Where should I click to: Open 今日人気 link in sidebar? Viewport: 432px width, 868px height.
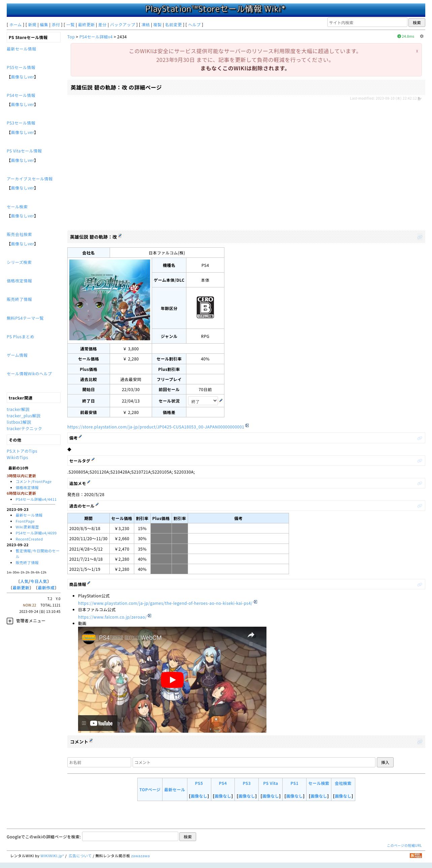(38, 581)
